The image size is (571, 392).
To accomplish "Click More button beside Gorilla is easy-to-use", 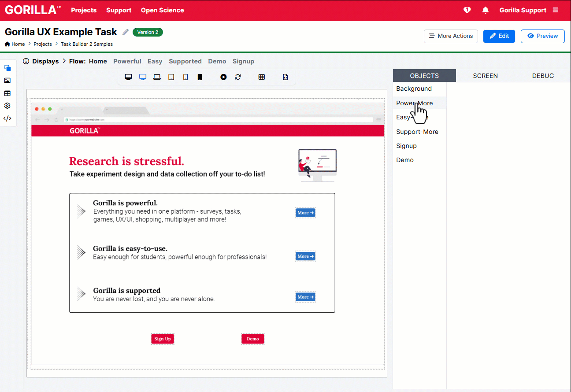I will coord(305,256).
